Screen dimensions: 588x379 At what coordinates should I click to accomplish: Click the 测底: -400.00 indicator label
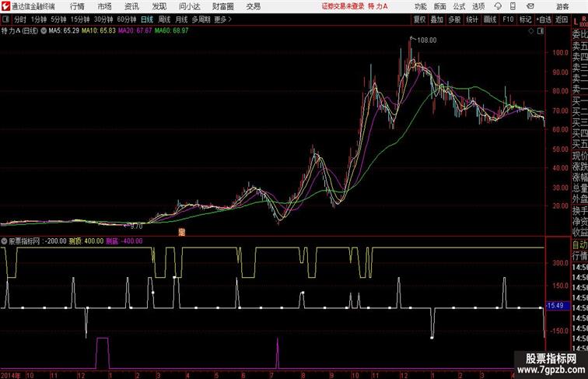click(124, 241)
